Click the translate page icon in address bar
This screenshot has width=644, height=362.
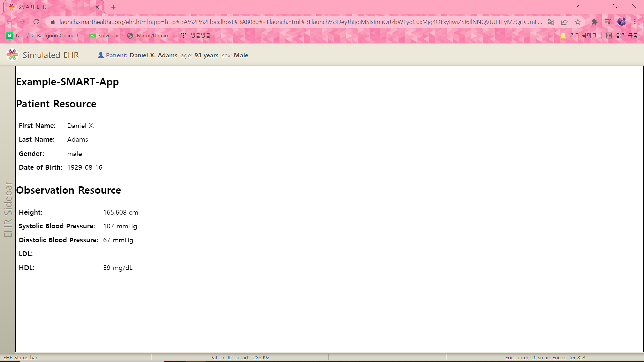[x=551, y=22]
